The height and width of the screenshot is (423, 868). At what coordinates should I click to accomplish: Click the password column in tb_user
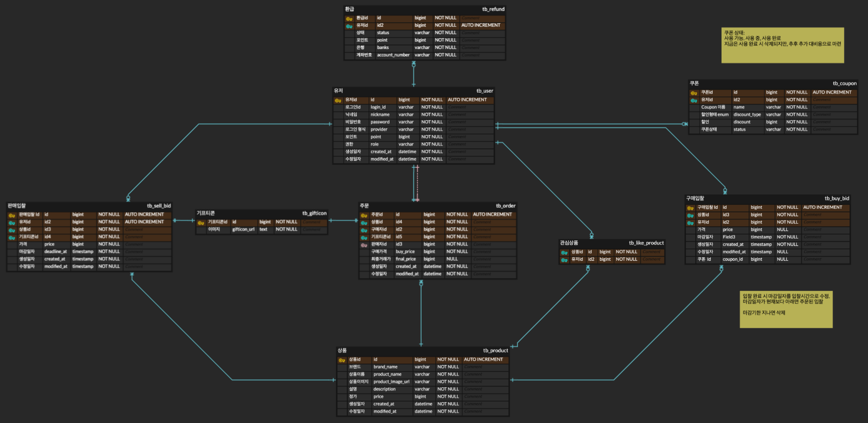(380, 122)
